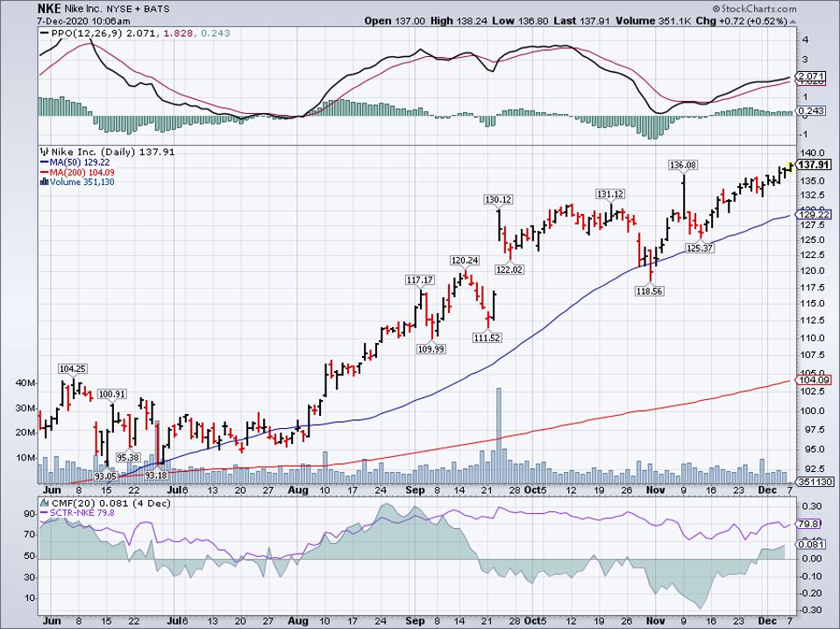The image size is (840, 629).
Task: Click the 93.05 low price label
Action: click(105, 475)
